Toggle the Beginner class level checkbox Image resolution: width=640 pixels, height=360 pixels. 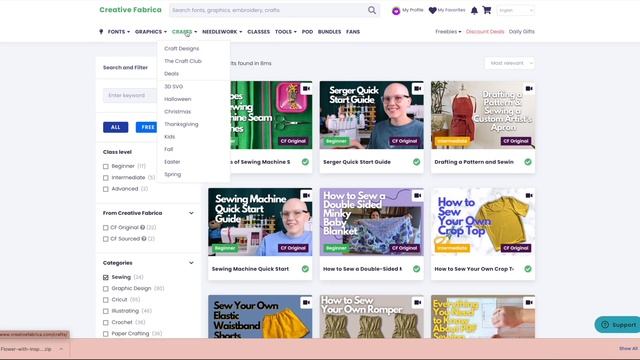click(106, 167)
